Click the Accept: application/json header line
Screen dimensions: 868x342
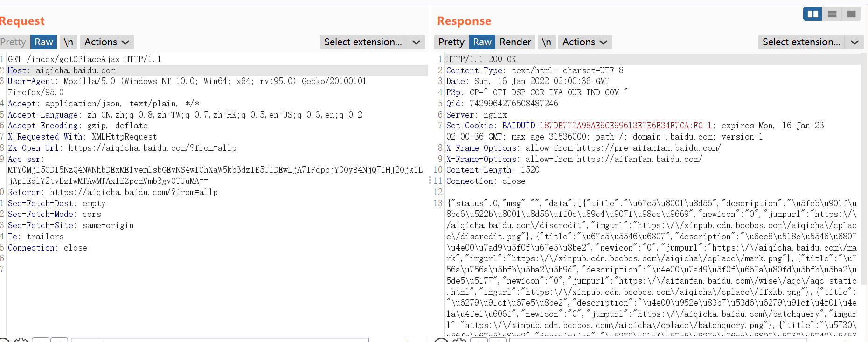pyautogui.click(x=104, y=104)
